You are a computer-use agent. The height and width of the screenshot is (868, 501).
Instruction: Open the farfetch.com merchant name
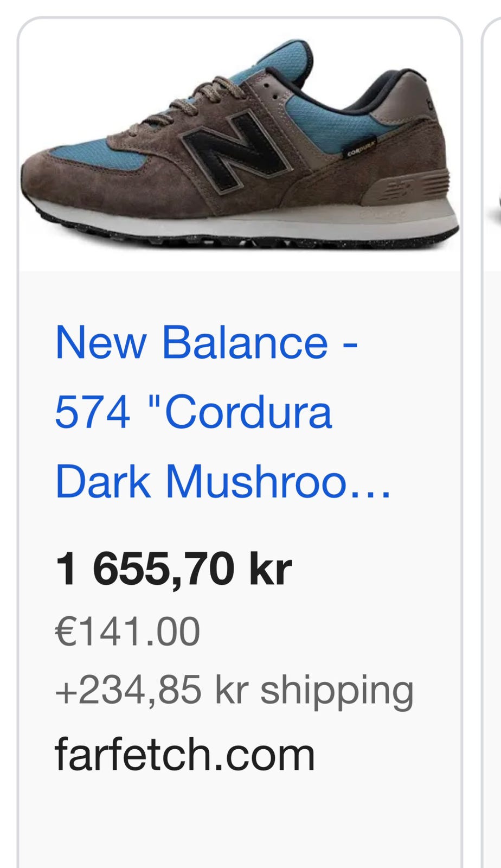185,754
